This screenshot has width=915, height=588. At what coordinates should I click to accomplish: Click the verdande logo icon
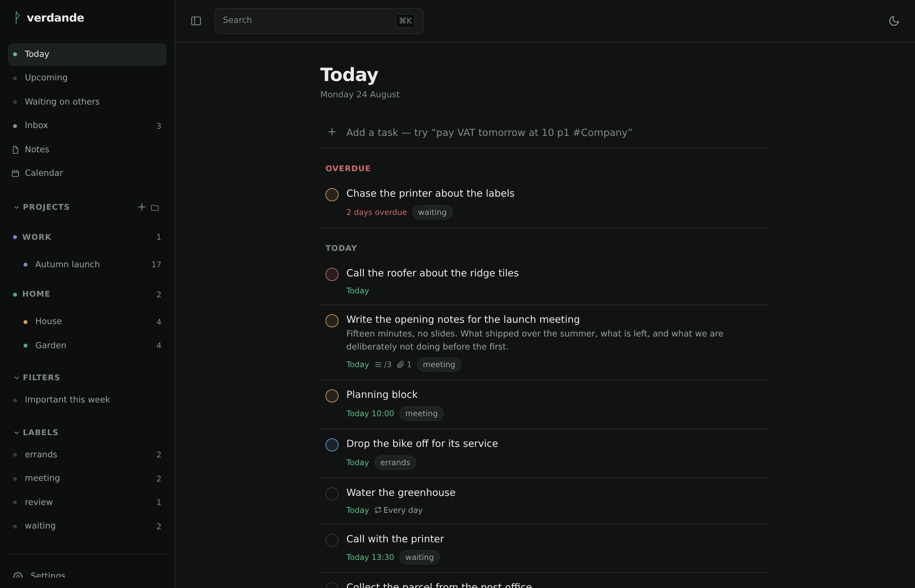click(17, 18)
